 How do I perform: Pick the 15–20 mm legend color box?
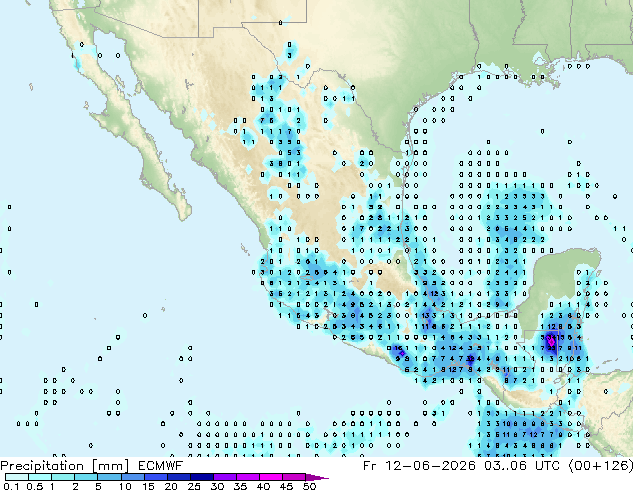[x=156, y=477]
